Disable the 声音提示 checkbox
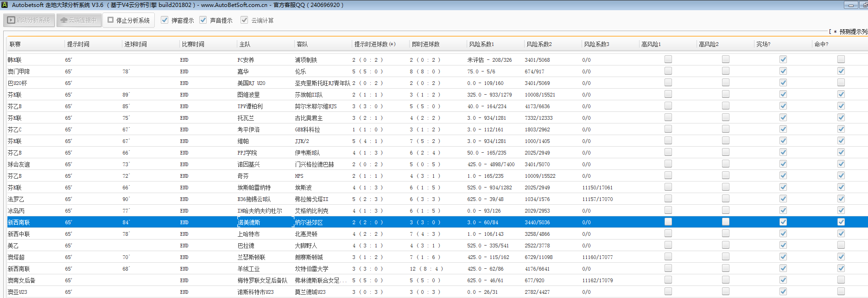The width and height of the screenshot is (868, 298). coord(203,20)
